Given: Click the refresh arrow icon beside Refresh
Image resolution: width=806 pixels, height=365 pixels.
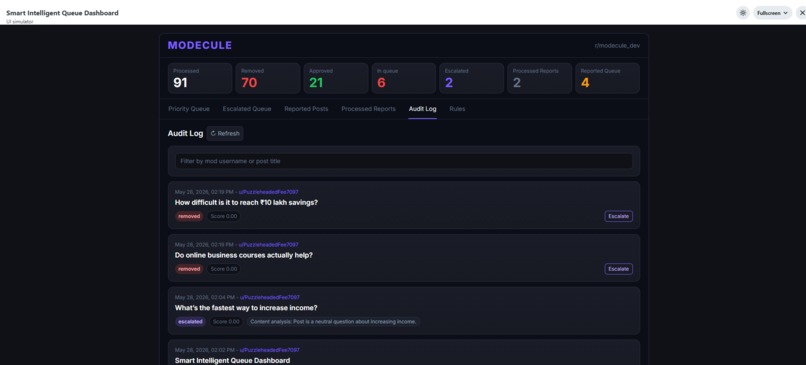Looking at the screenshot, I should coord(213,134).
